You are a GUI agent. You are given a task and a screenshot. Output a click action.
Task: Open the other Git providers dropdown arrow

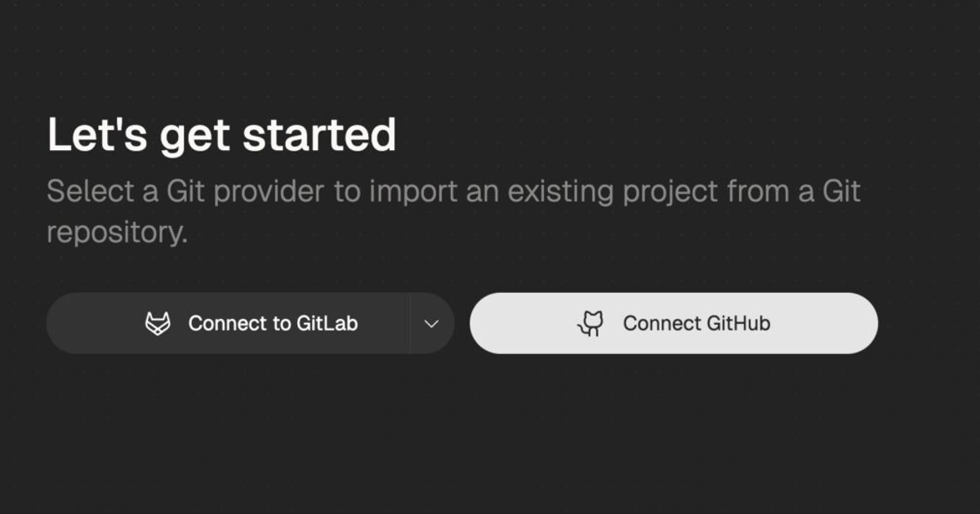(x=431, y=323)
